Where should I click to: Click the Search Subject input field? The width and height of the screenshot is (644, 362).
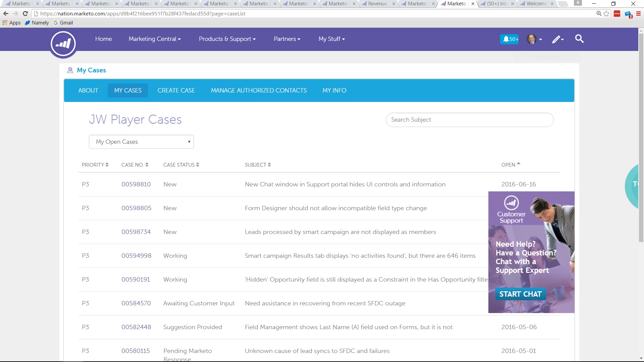[470, 120]
